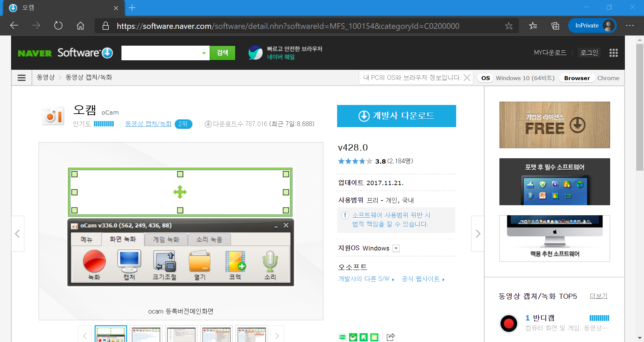
Task: Select the first screenshot thumbnail
Action: coord(111,334)
